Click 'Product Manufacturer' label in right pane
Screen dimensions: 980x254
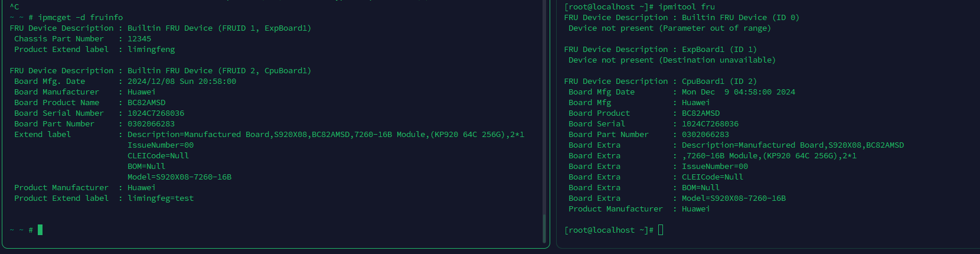tap(616, 209)
